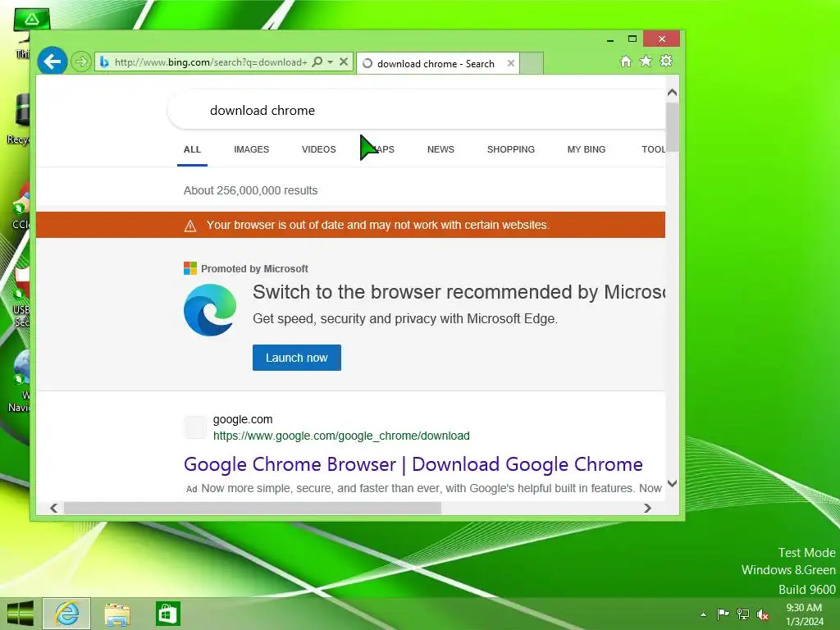Click the muted volume tray icon

coord(763,614)
